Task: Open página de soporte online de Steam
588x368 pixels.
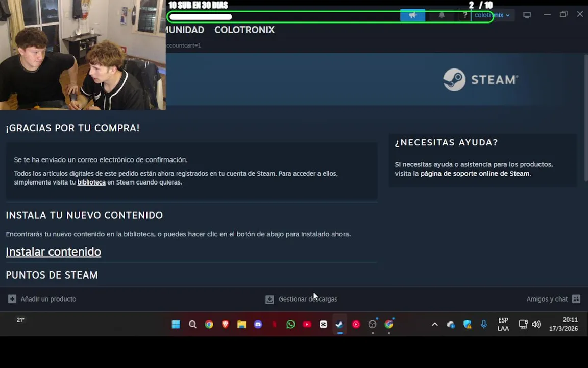Action: tap(475, 173)
